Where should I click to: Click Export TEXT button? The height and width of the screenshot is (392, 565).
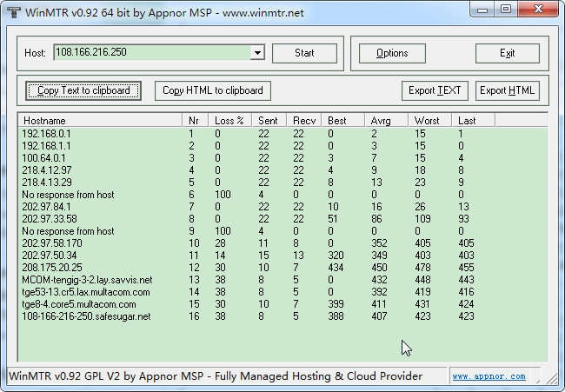[x=435, y=90]
